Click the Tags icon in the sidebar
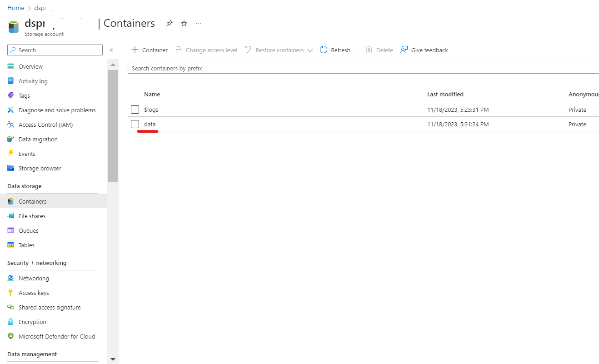Screen dimensions: 599x364 11,95
